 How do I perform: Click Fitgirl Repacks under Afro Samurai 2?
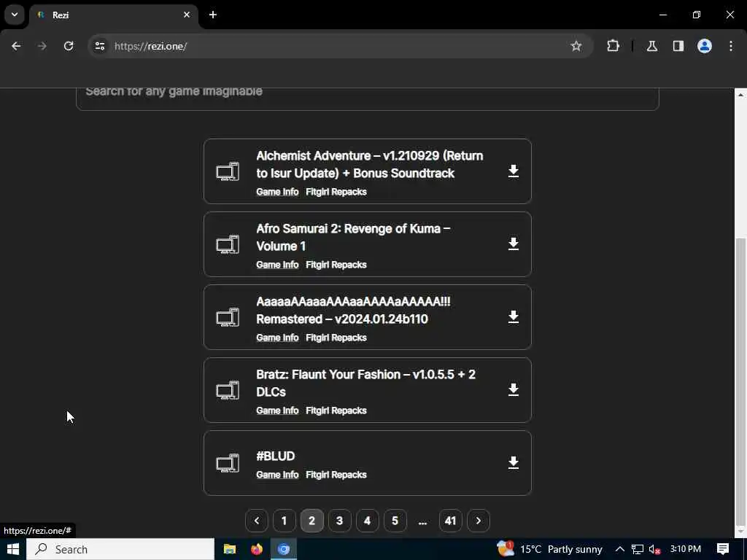pyautogui.click(x=336, y=265)
